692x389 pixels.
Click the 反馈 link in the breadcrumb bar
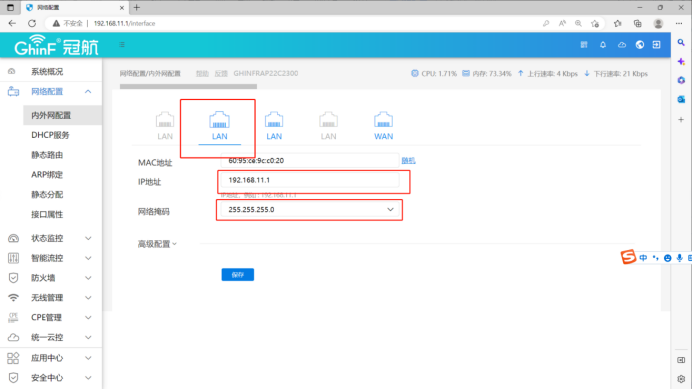tap(221, 73)
